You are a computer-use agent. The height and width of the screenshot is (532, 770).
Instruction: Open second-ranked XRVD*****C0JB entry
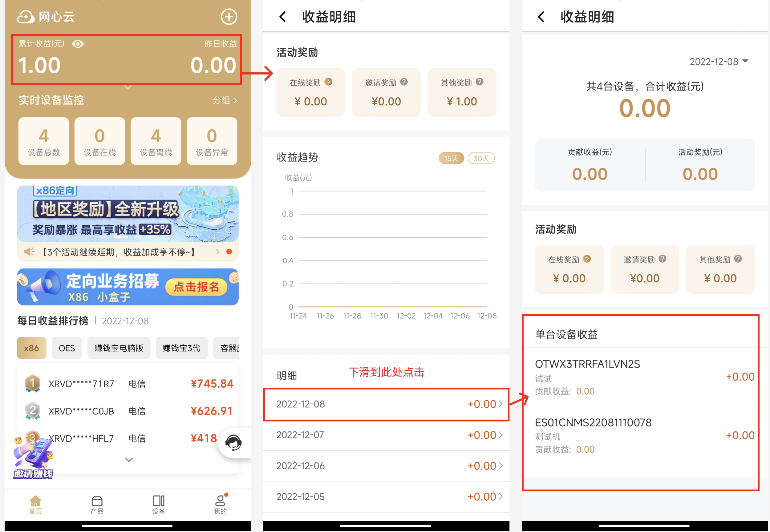click(x=128, y=411)
